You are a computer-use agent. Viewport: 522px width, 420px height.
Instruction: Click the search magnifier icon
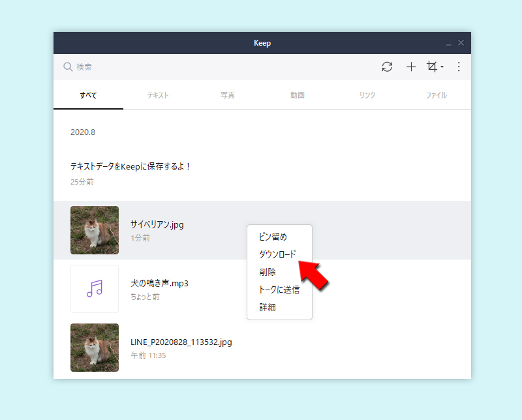68,67
